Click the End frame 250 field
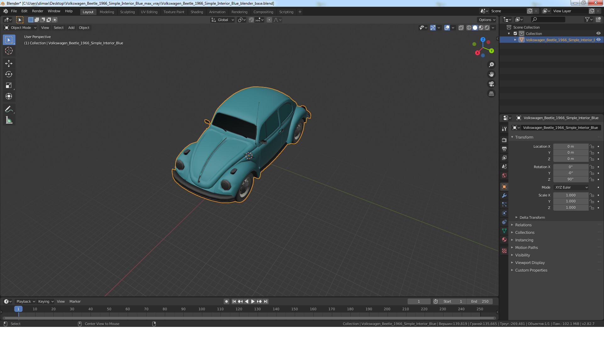This screenshot has height=364, width=604. click(480, 301)
